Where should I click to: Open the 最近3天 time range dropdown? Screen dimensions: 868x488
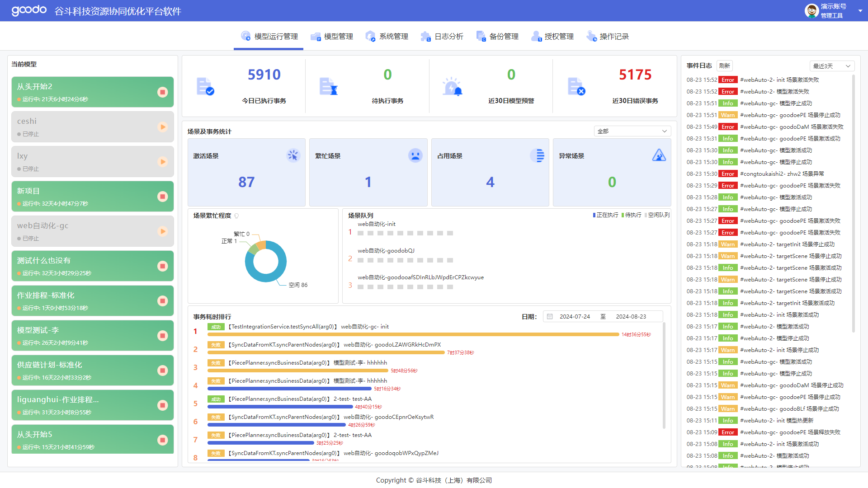pyautogui.click(x=831, y=66)
